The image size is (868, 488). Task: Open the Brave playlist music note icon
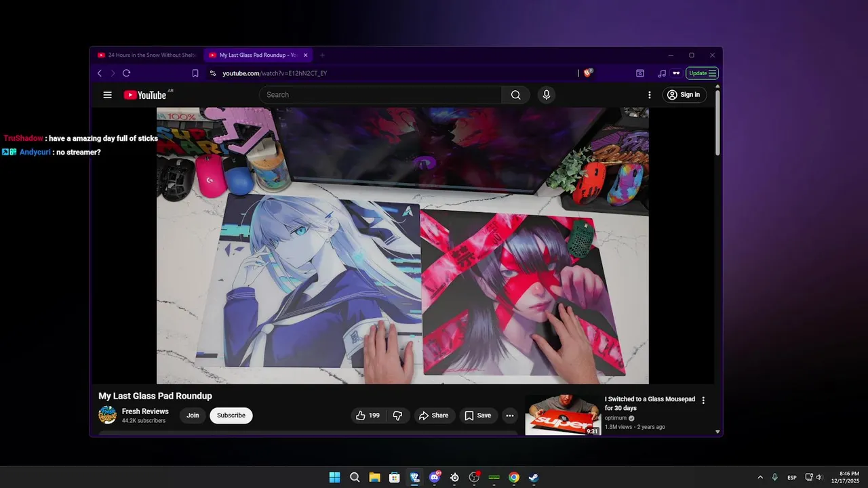pyautogui.click(x=662, y=73)
